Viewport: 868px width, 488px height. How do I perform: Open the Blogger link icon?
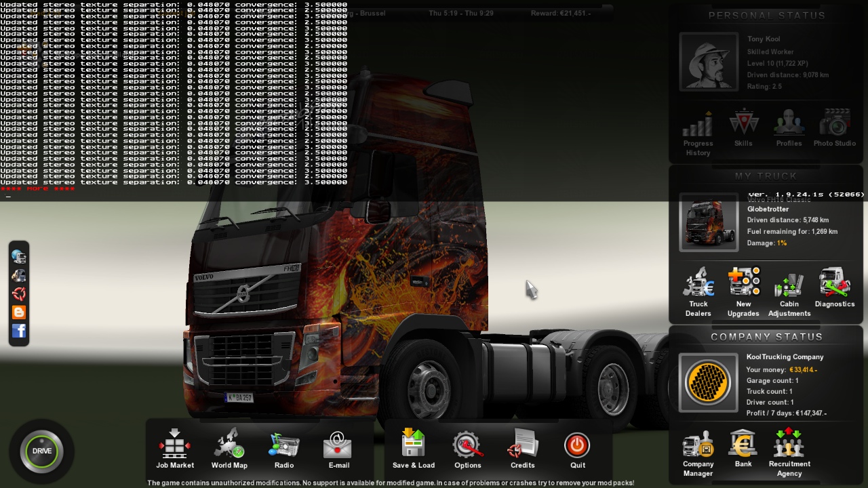click(x=19, y=312)
